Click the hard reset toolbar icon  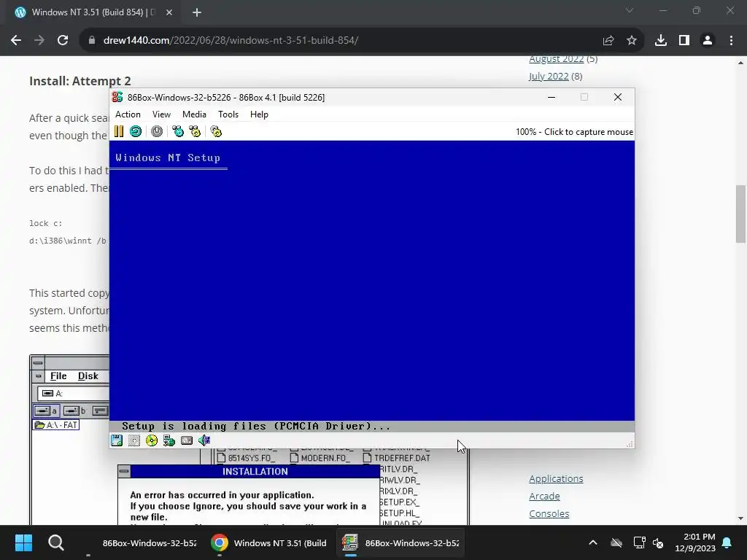click(x=136, y=131)
